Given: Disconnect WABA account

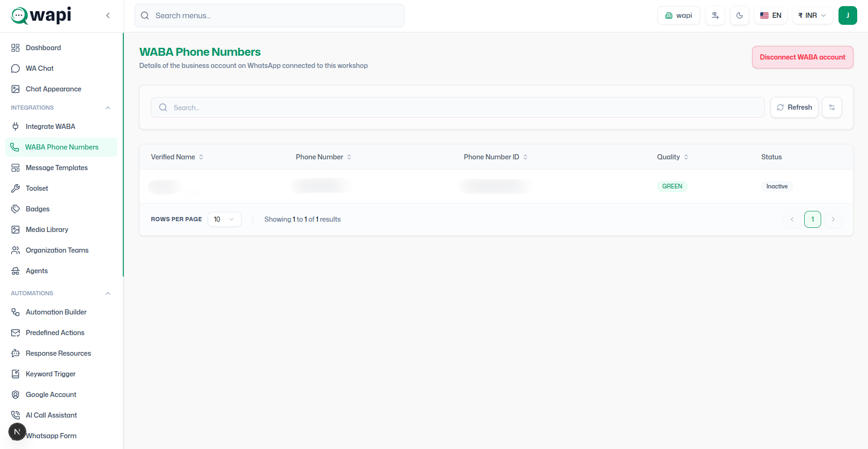Looking at the screenshot, I should [x=802, y=57].
